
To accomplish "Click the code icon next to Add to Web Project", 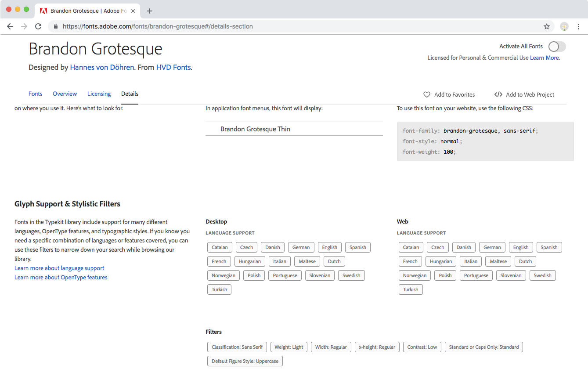I will click(x=498, y=94).
